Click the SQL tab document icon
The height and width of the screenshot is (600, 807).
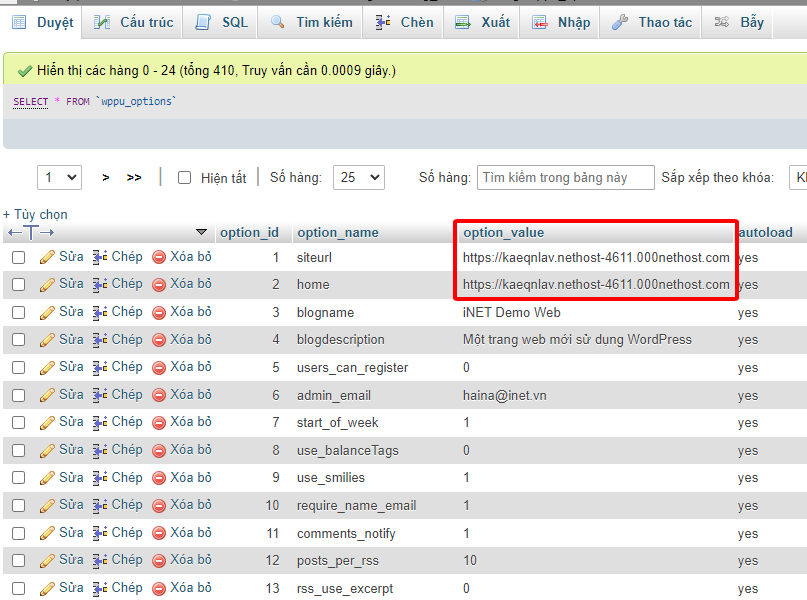[x=203, y=22]
